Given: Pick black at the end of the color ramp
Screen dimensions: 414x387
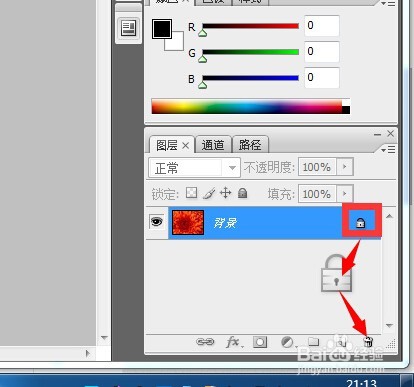Looking at the screenshot, I should [x=346, y=110].
